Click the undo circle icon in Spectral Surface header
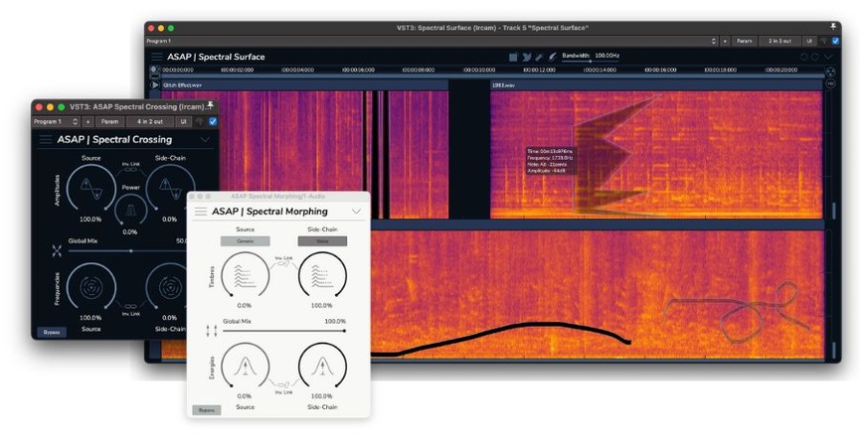The width and height of the screenshot is (868, 447). tap(803, 57)
